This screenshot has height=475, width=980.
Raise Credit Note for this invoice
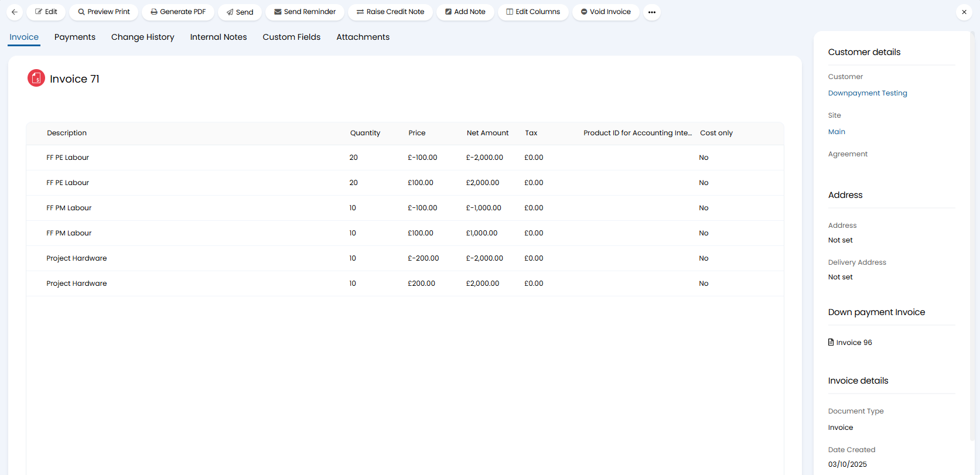(x=390, y=12)
